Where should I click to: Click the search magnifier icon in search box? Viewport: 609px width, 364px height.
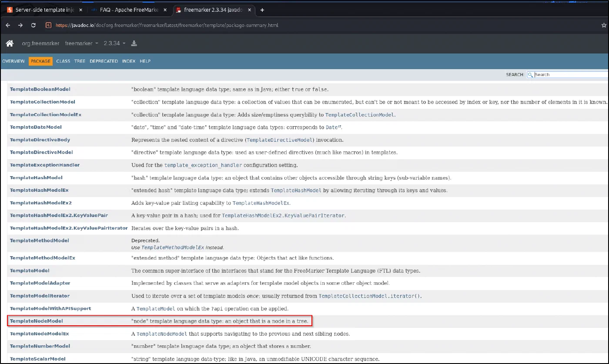point(531,75)
